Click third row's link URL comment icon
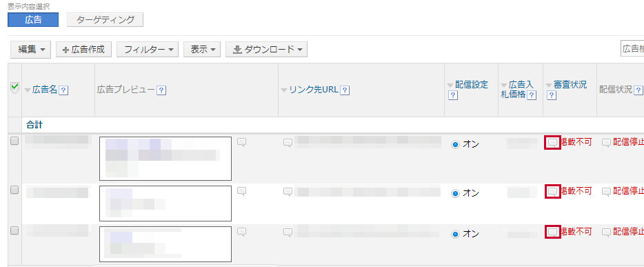This screenshot has height=267, width=644. (288, 233)
